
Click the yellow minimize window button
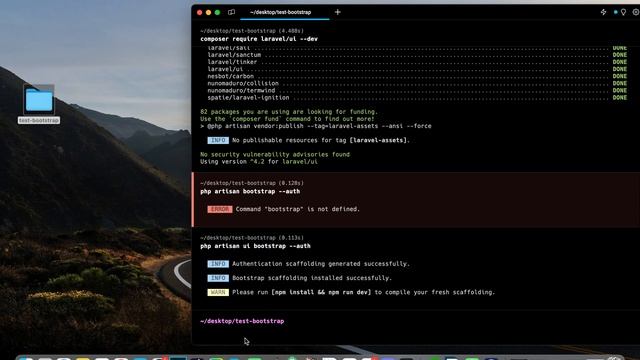(209, 12)
